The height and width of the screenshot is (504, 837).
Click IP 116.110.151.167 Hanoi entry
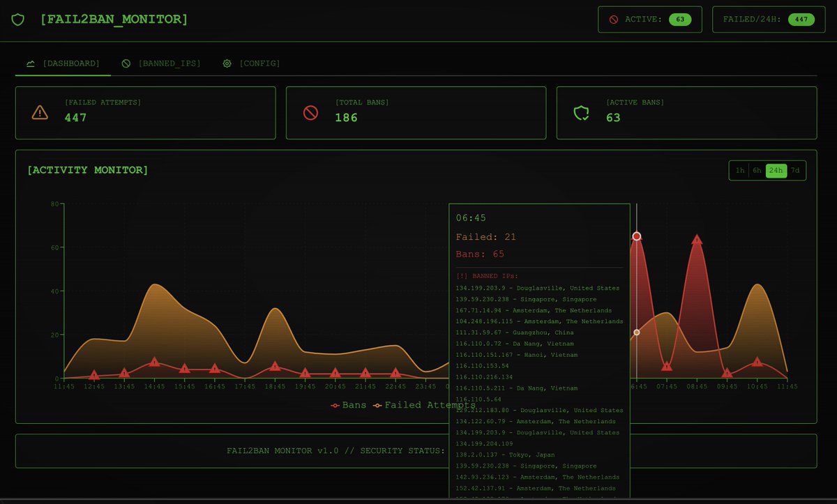point(517,355)
